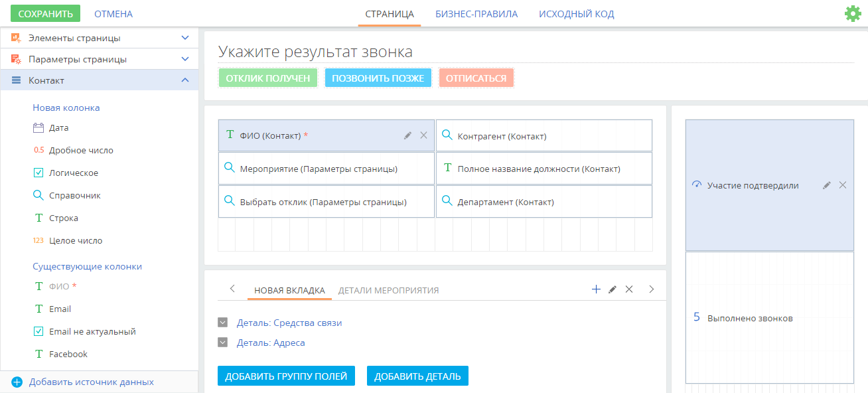Expand the Элементы страницы section
Image resolution: width=868 pixels, height=393 pixels.
point(185,38)
